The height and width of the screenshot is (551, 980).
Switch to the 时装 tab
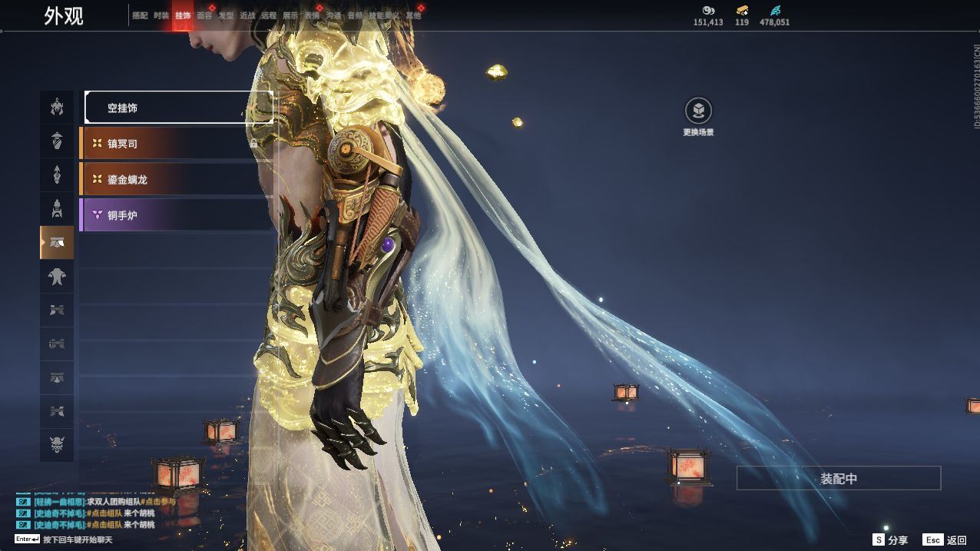[161, 15]
